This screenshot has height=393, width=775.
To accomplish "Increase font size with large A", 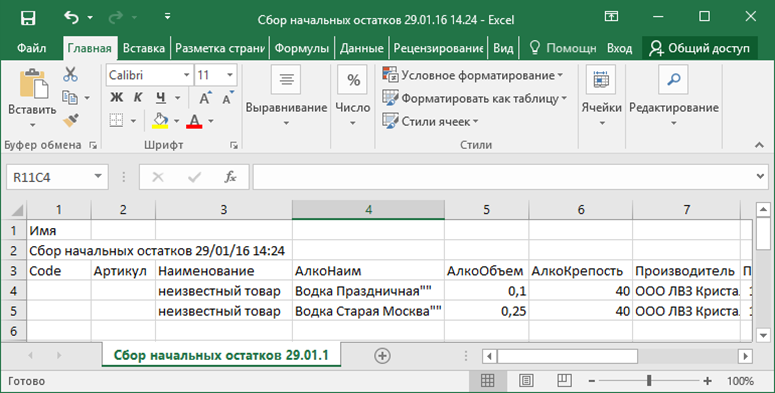I will pyautogui.click(x=205, y=98).
